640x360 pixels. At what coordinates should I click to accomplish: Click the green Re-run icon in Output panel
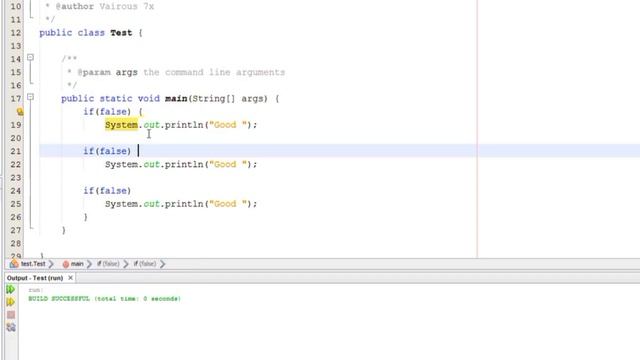pos(11,289)
